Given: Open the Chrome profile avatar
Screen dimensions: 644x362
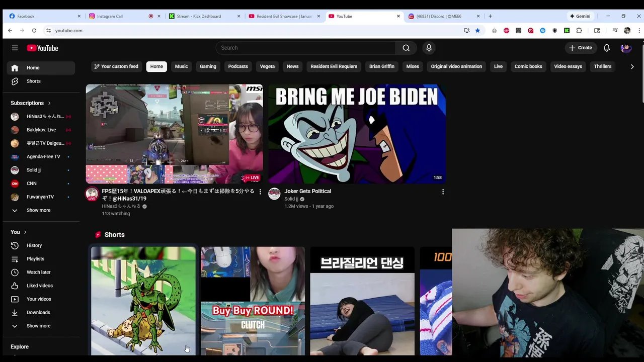Looking at the screenshot, I should (627, 31).
